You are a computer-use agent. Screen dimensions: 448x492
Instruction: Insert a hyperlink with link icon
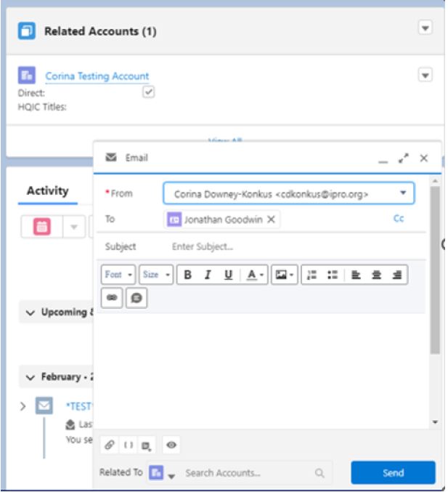[x=112, y=298]
